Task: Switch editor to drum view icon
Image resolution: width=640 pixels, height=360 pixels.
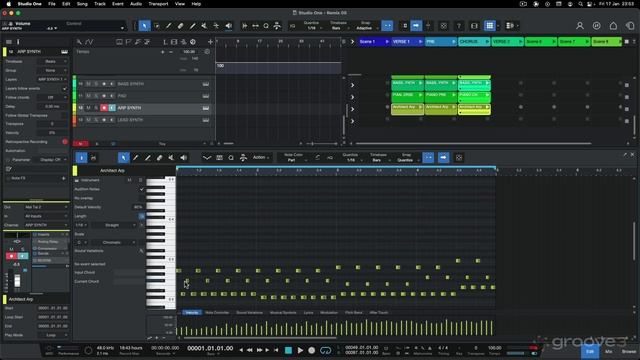Action: tap(93, 158)
